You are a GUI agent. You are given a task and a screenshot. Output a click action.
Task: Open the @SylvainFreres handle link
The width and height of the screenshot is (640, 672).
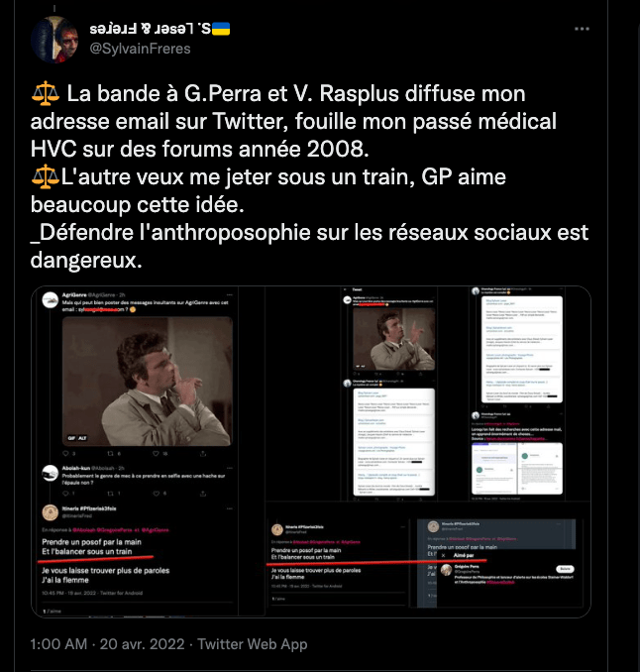click(140, 49)
